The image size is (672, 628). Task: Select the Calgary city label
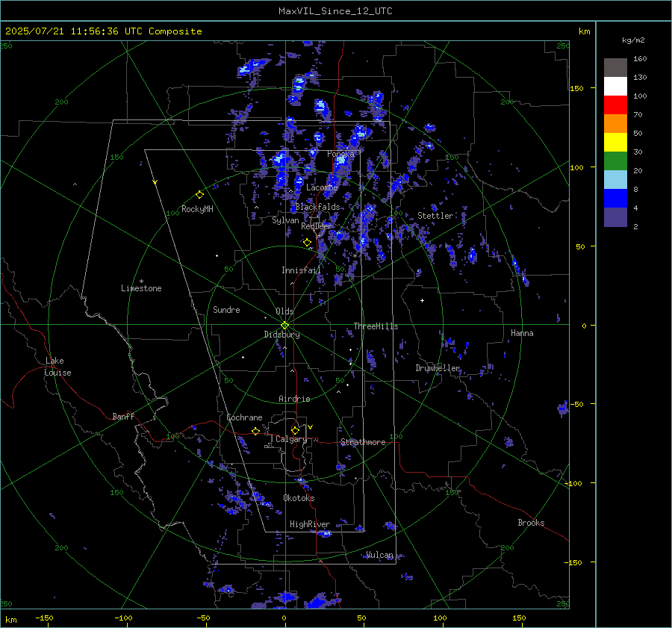[x=291, y=439]
